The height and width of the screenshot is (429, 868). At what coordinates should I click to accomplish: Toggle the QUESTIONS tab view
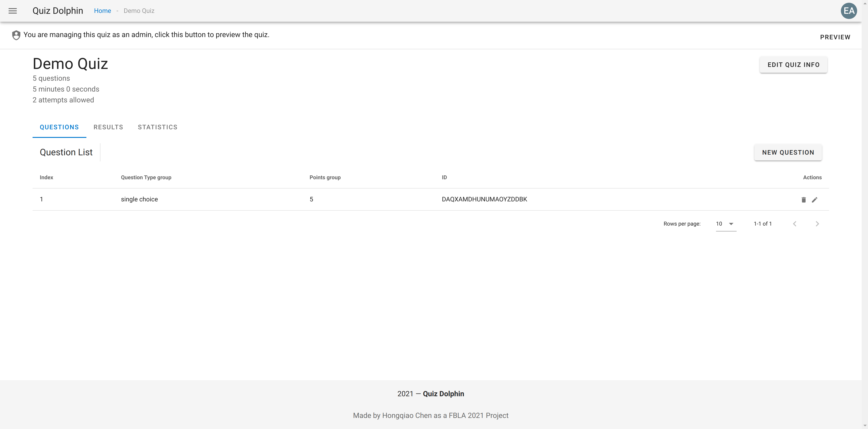60,127
